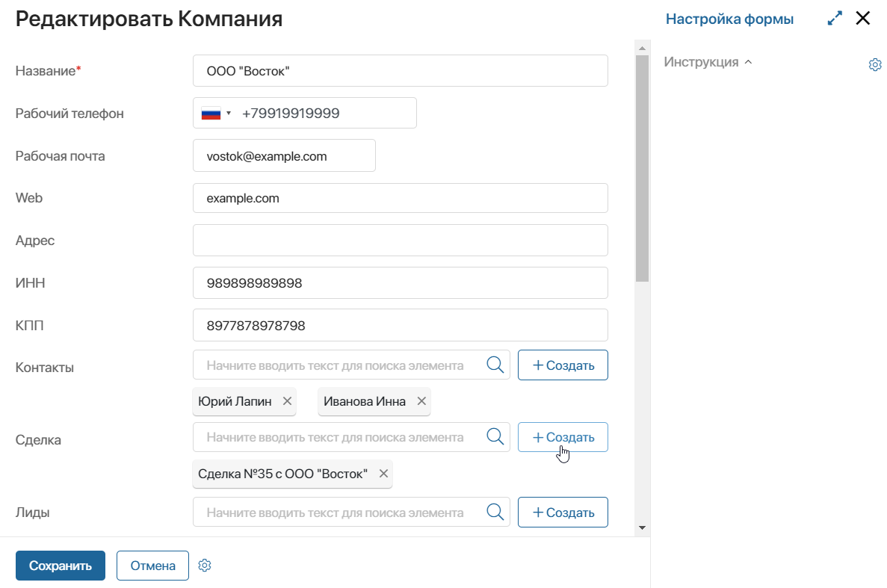
Task: Click search magnifier in Контакты field
Action: (x=495, y=365)
